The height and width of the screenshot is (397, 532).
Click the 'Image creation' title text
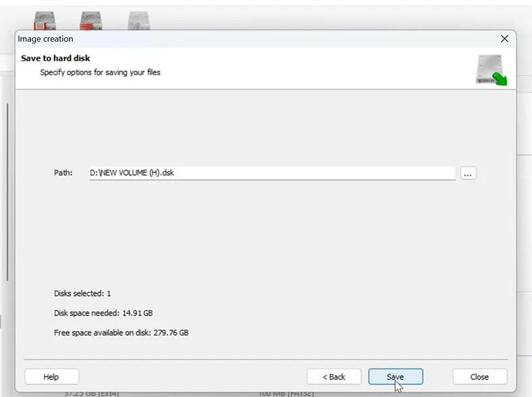45,38
